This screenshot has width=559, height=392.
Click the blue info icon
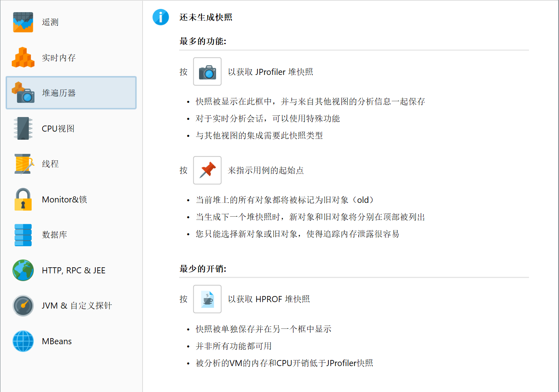tap(161, 17)
